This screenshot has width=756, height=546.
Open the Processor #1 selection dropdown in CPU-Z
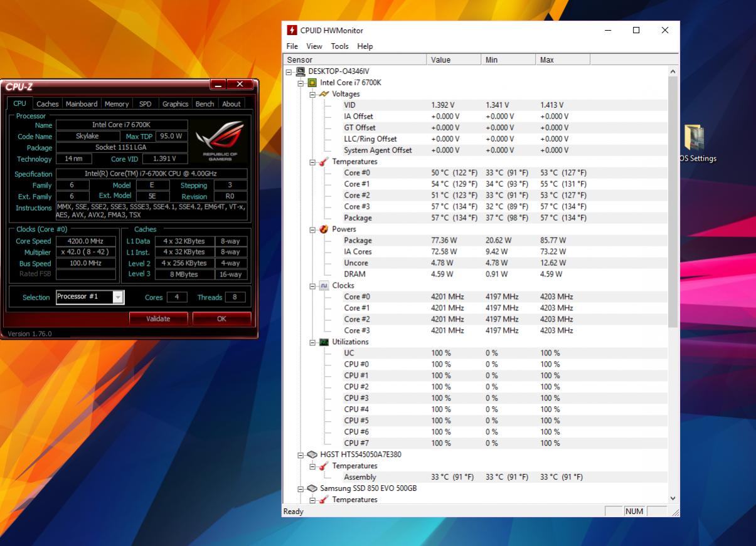118,297
